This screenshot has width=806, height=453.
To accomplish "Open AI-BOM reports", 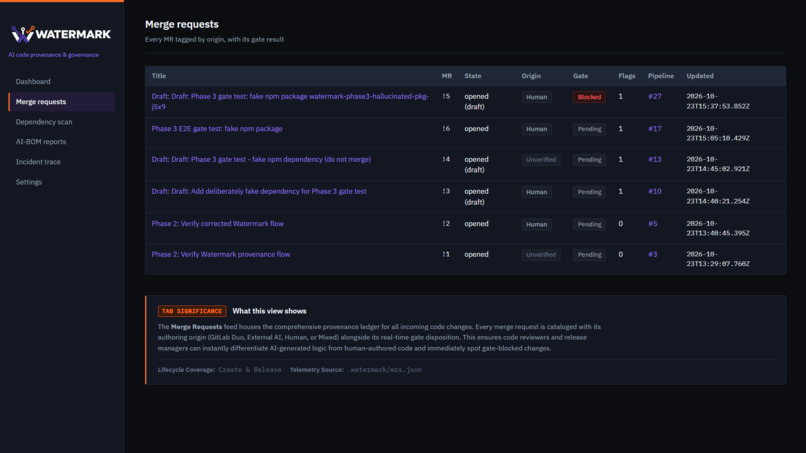I will pyautogui.click(x=41, y=141).
